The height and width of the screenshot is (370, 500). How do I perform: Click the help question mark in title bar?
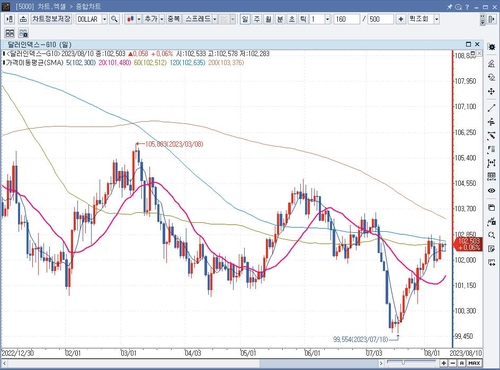(467, 6)
